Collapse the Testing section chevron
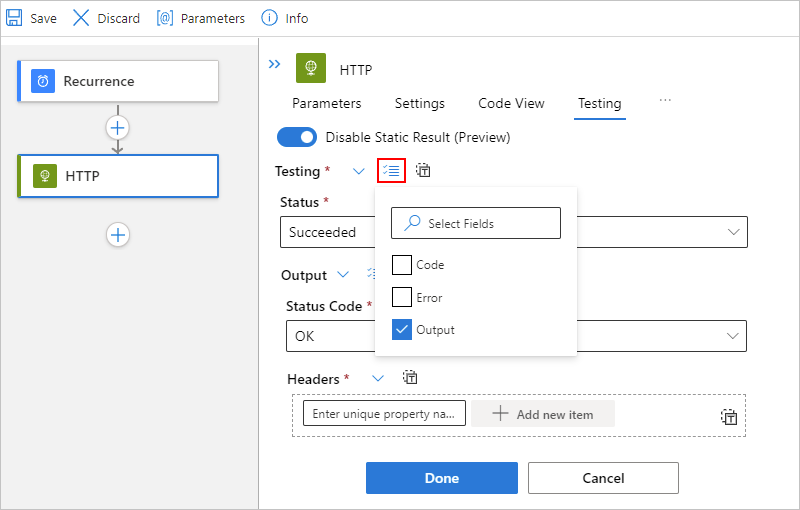 359,171
